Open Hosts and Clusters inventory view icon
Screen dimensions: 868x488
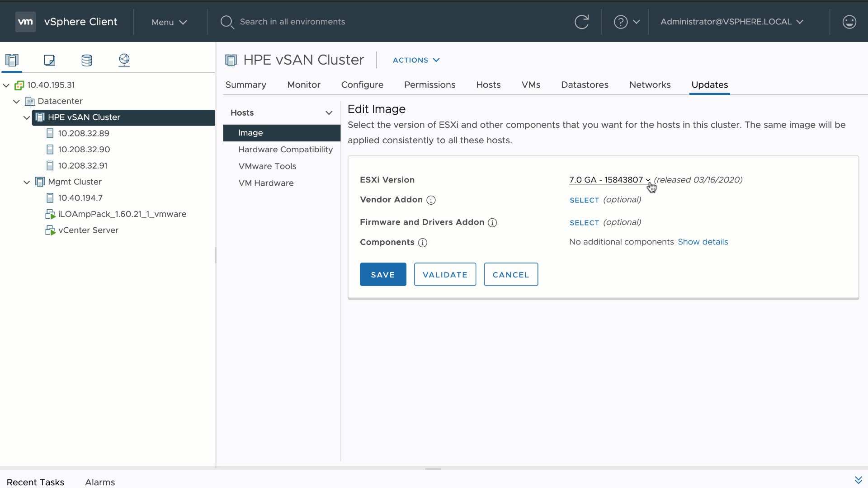tap(12, 60)
